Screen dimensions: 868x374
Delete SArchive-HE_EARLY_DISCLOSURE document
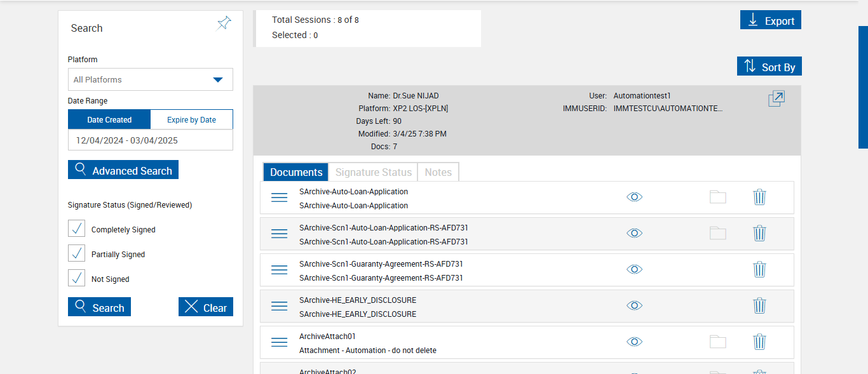click(759, 306)
